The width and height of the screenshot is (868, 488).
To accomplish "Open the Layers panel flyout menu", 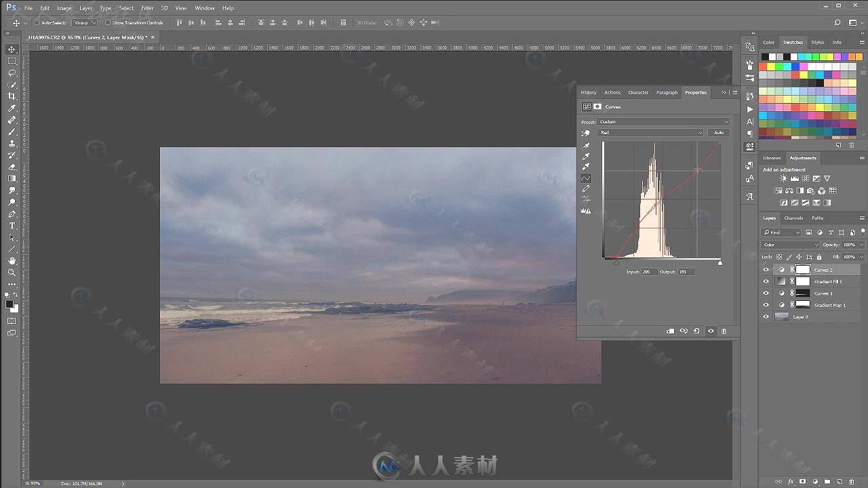I will click(862, 218).
